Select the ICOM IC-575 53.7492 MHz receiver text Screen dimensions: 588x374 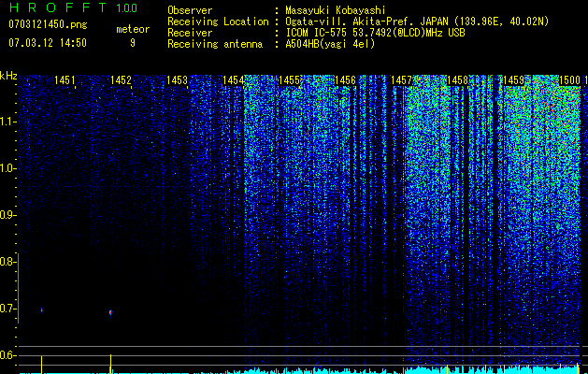[x=375, y=33]
